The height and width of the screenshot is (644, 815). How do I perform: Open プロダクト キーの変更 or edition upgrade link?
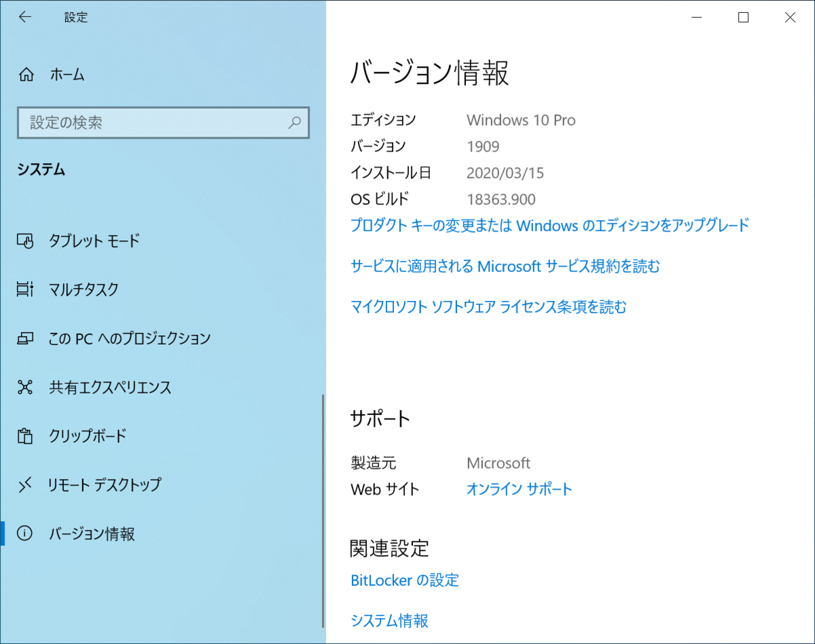(x=549, y=225)
